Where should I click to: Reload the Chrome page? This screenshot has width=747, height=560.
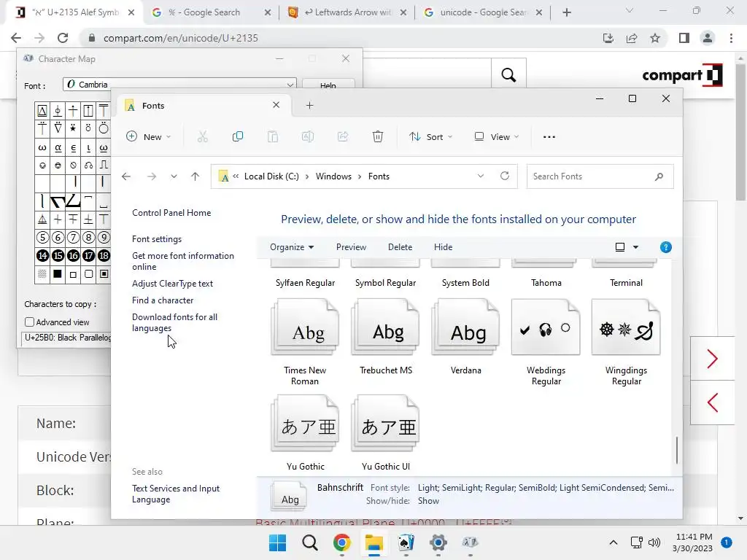coord(63,38)
